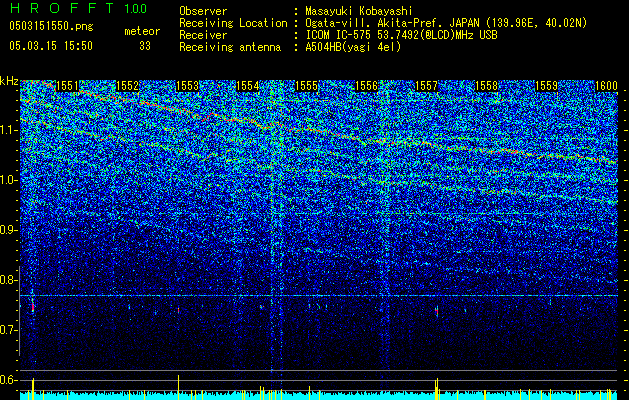This screenshot has height=400, width=629.
Task: Click the 0.7 kHz axis label
Action: coord(8,330)
